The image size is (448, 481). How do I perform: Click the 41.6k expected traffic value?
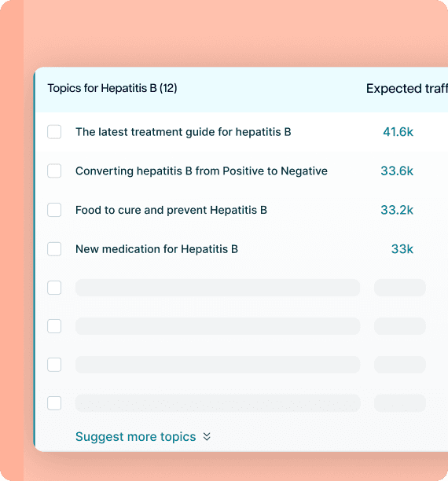tap(398, 132)
